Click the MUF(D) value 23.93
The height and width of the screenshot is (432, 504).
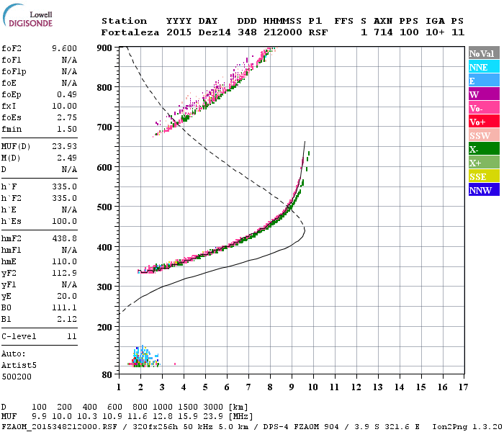click(64, 146)
